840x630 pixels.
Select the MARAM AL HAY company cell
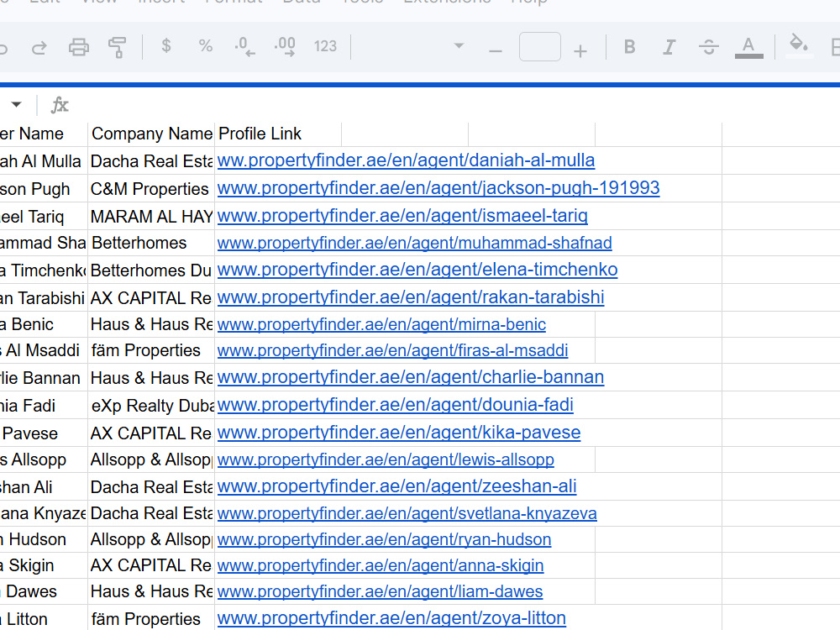(151, 217)
